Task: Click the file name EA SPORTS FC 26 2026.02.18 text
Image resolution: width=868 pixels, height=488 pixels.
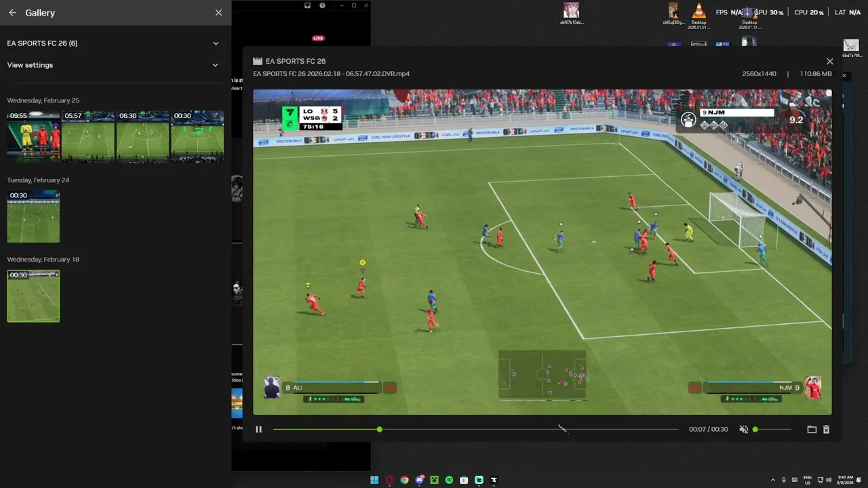Action: point(332,74)
